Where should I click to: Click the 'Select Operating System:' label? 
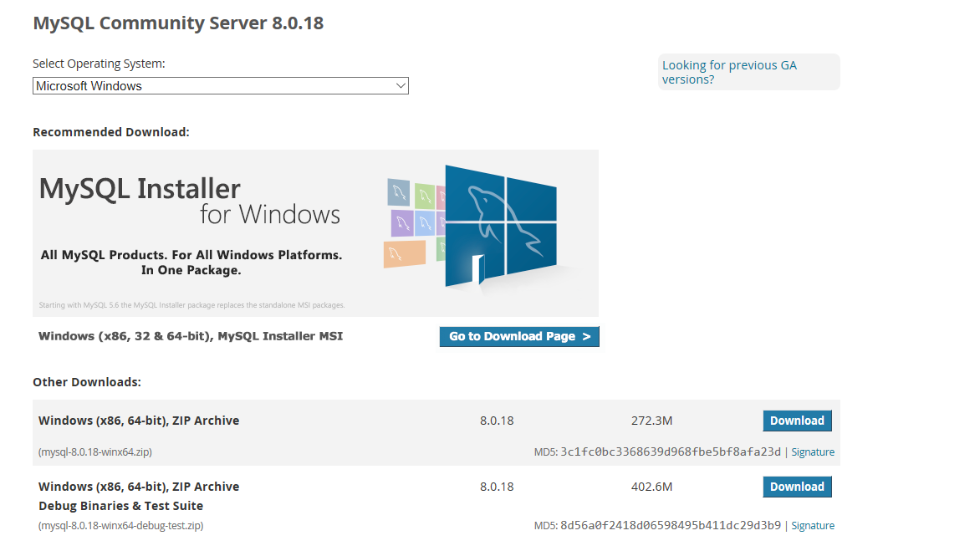(x=99, y=64)
